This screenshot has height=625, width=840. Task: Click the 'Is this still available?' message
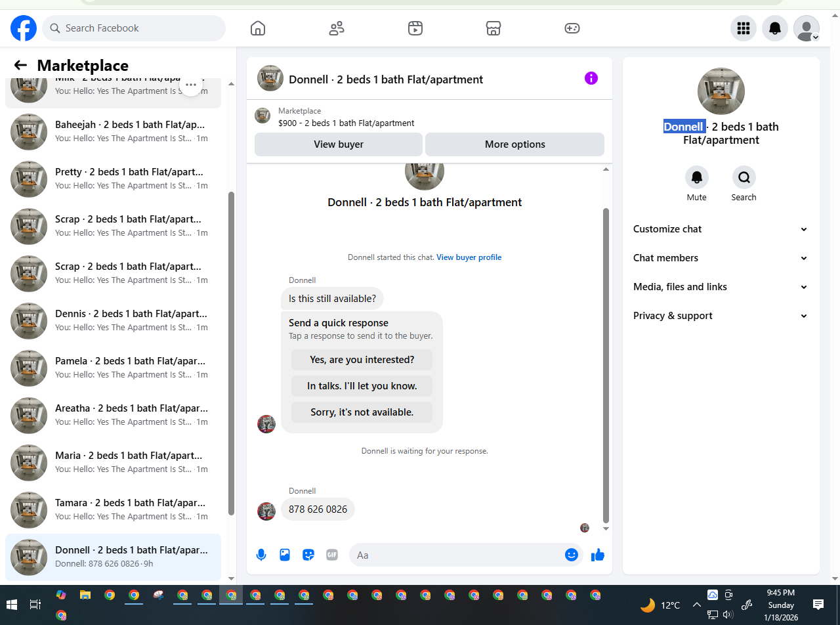point(332,299)
